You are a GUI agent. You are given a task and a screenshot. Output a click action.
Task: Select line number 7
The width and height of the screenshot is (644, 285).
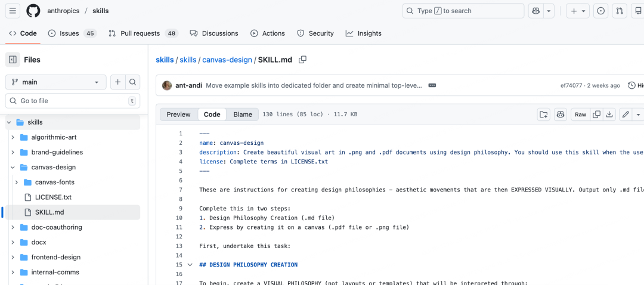click(x=180, y=190)
